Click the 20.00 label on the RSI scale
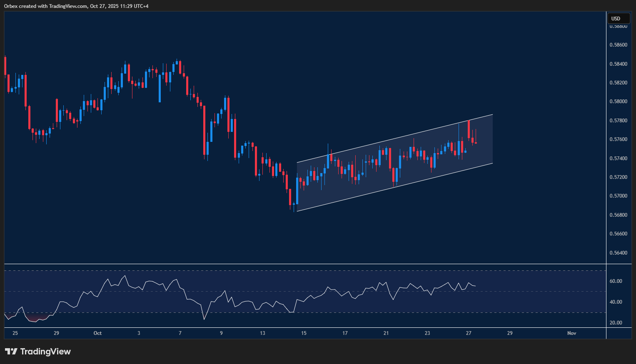636x364 pixels. click(616, 323)
